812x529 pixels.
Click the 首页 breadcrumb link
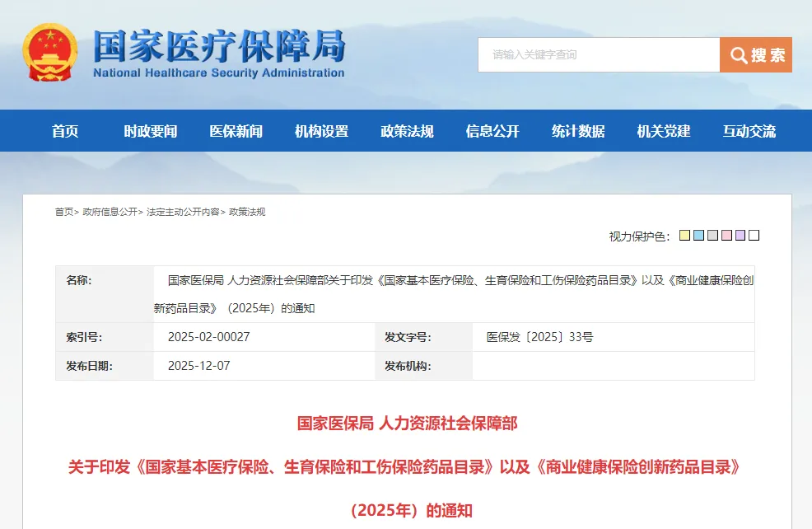[x=64, y=212]
